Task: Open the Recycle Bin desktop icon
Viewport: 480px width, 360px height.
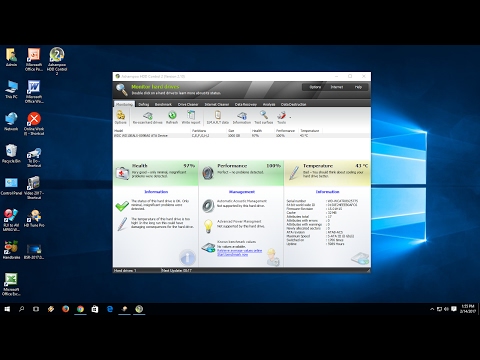Action: point(11,153)
